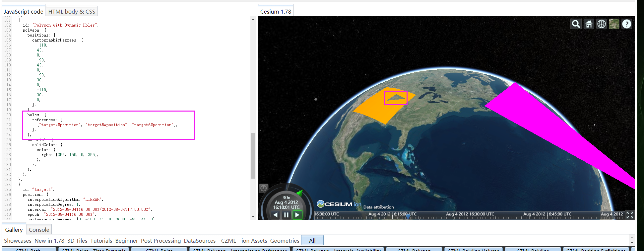
Task: Open the base layer imagery picker
Action: tap(614, 24)
